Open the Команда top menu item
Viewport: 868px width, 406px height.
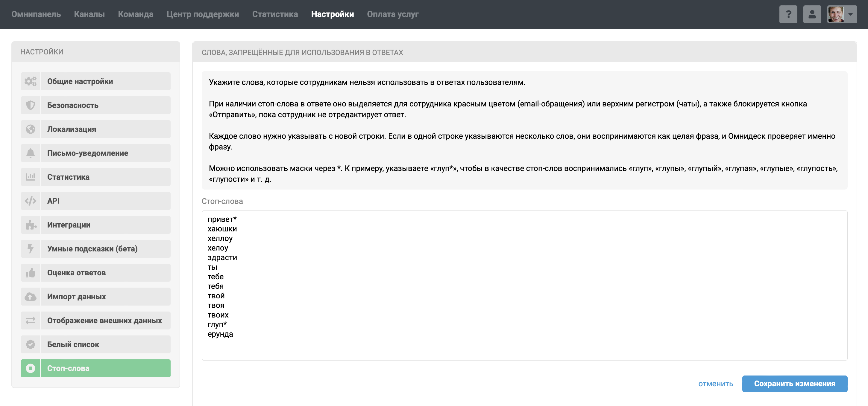point(136,14)
